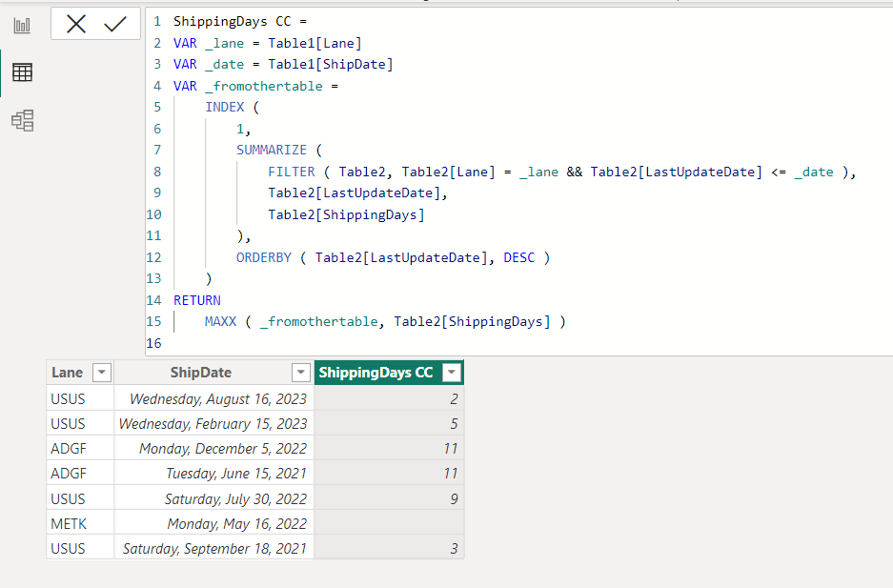Click line number 16 in formula editor
Screen dimensions: 893x588
pos(153,343)
